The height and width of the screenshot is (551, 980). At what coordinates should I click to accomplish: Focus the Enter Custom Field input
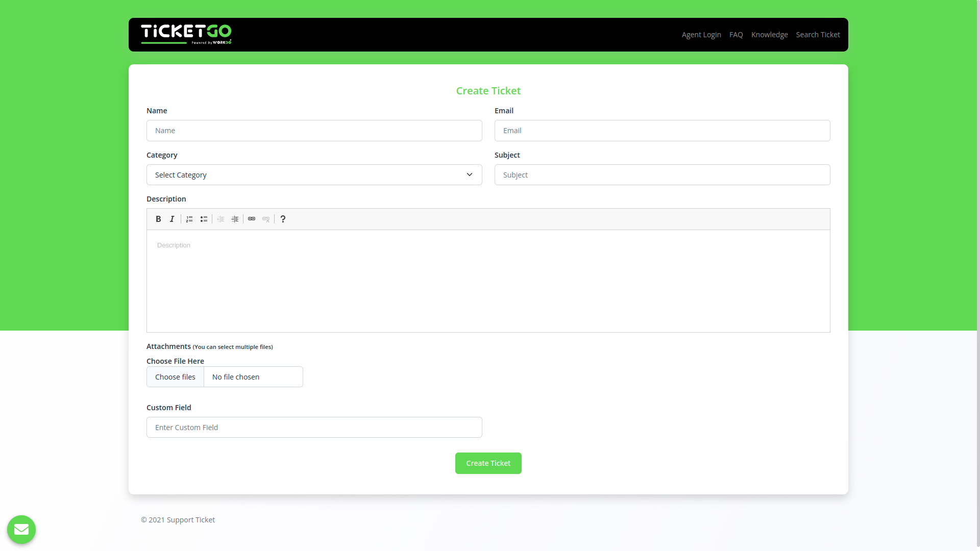(314, 427)
